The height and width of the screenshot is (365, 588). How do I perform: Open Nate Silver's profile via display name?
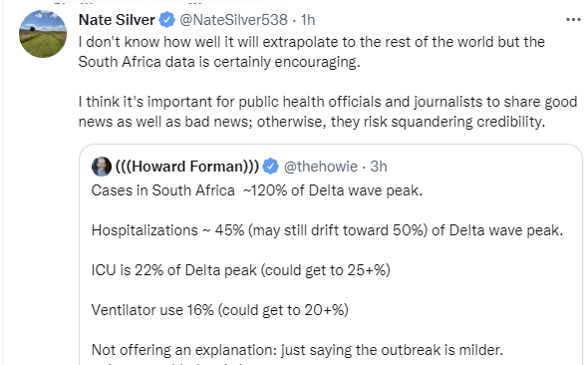pos(117,20)
